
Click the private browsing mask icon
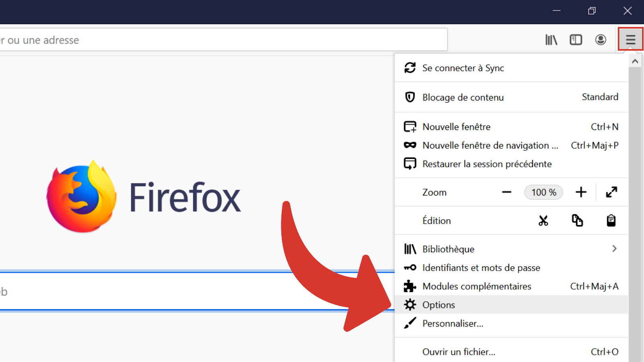[410, 145]
